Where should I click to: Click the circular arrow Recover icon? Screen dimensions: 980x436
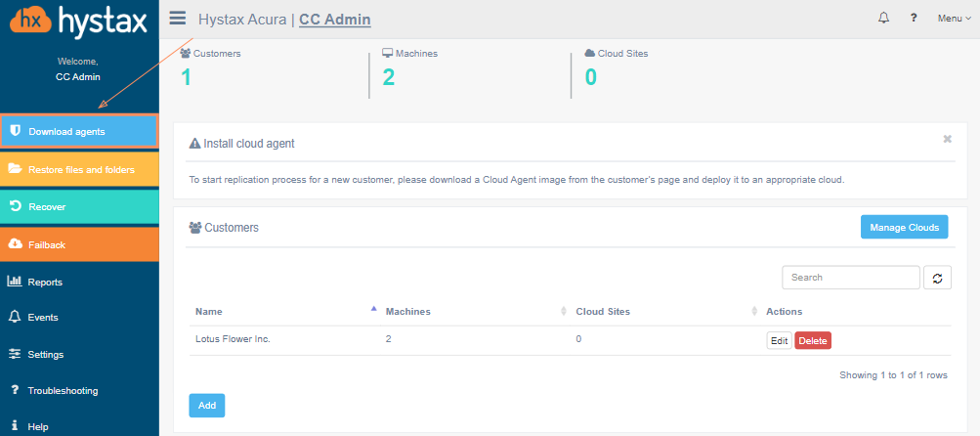pyautogui.click(x=16, y=206)
